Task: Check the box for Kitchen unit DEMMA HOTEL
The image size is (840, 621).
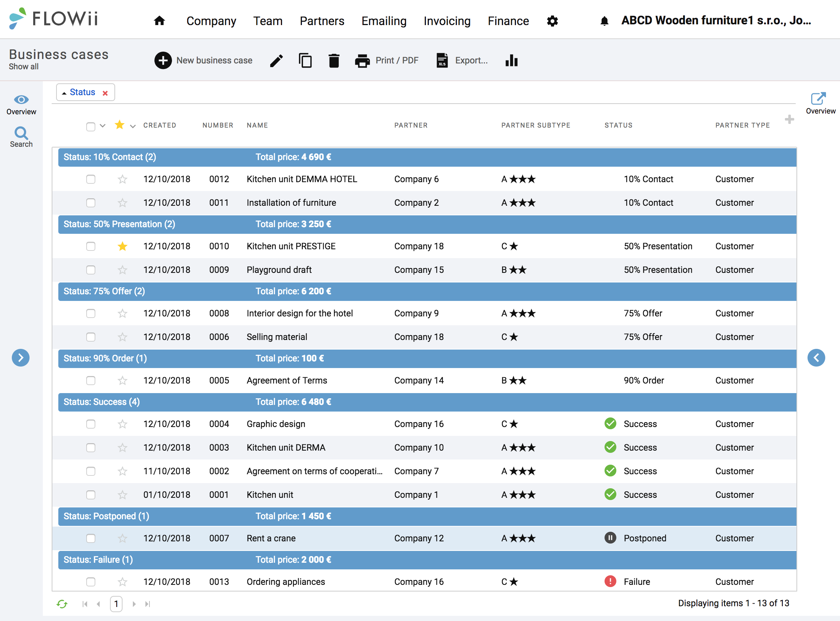Action: tap(91, 179)
